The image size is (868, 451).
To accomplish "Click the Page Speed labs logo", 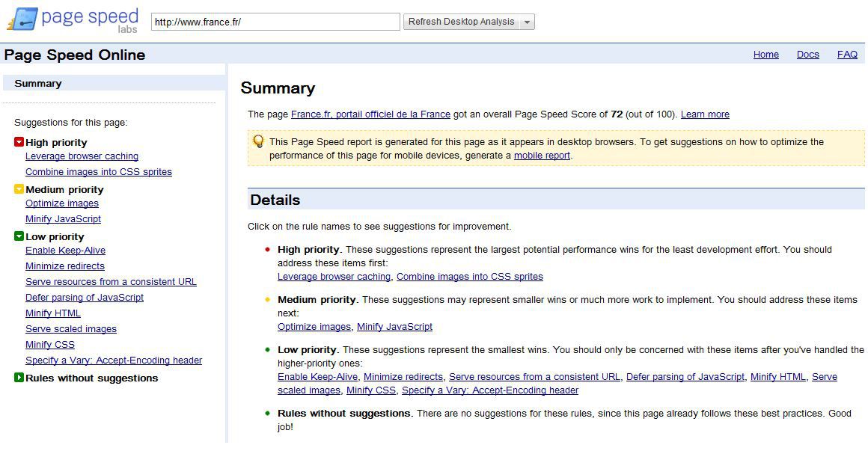I will 73,20.
